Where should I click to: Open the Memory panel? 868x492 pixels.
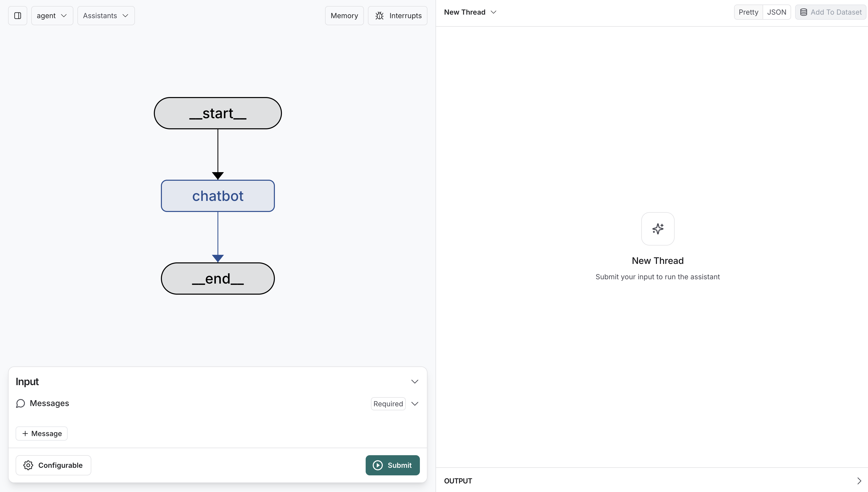[344, 16]
